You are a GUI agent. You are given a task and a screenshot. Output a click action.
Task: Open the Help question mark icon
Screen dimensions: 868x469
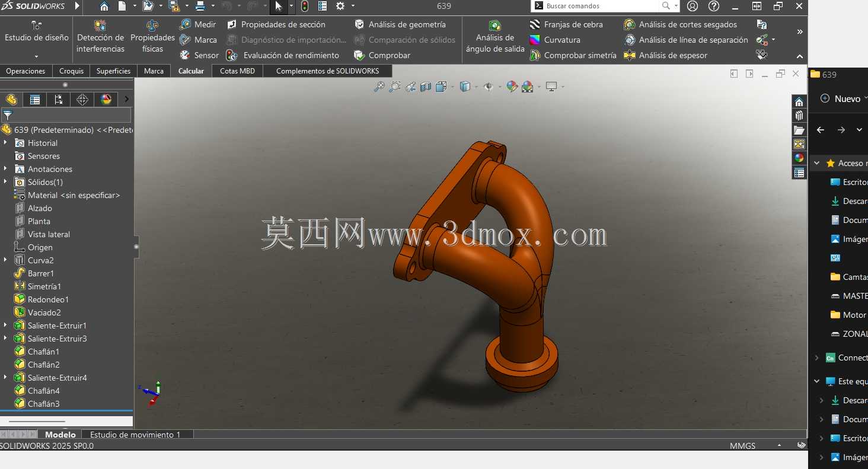[x=714, y=6]
